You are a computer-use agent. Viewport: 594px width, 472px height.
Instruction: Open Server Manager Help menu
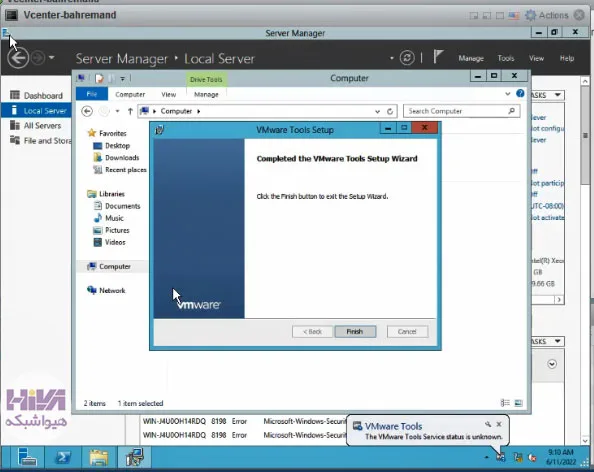point(567,58)
